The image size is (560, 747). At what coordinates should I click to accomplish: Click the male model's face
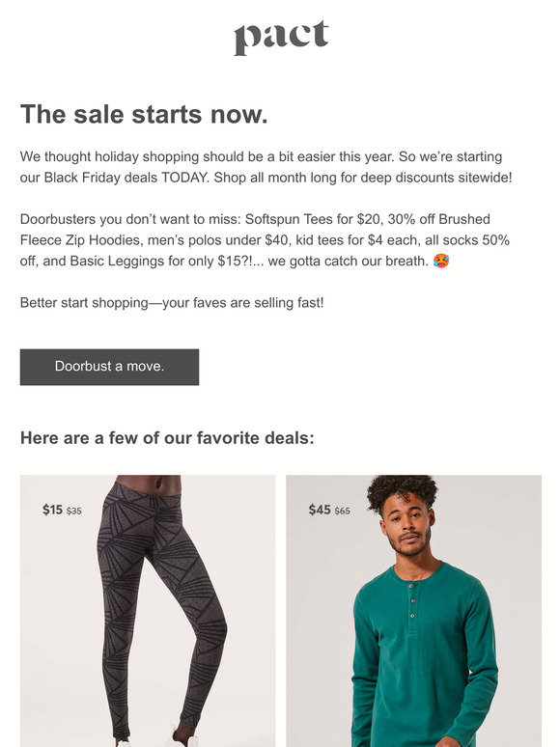tap(406, 529)
